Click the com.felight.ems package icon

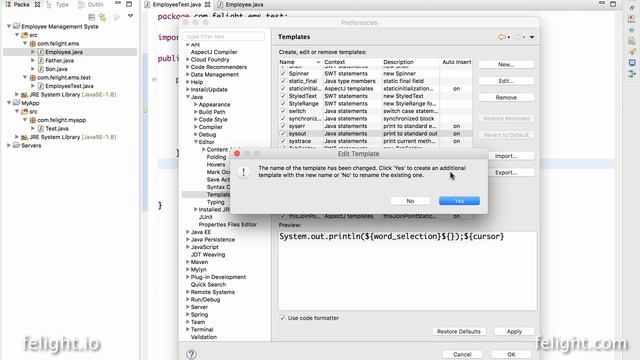[x=33, y=43]
